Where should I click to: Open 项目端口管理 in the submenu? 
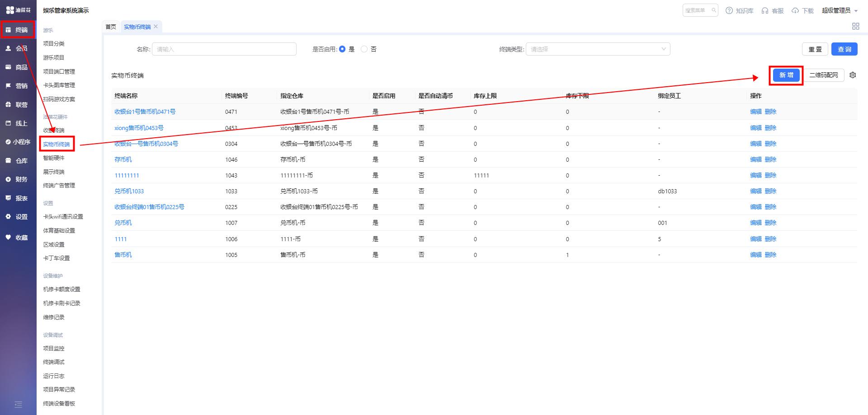click(x=59, y=72)
